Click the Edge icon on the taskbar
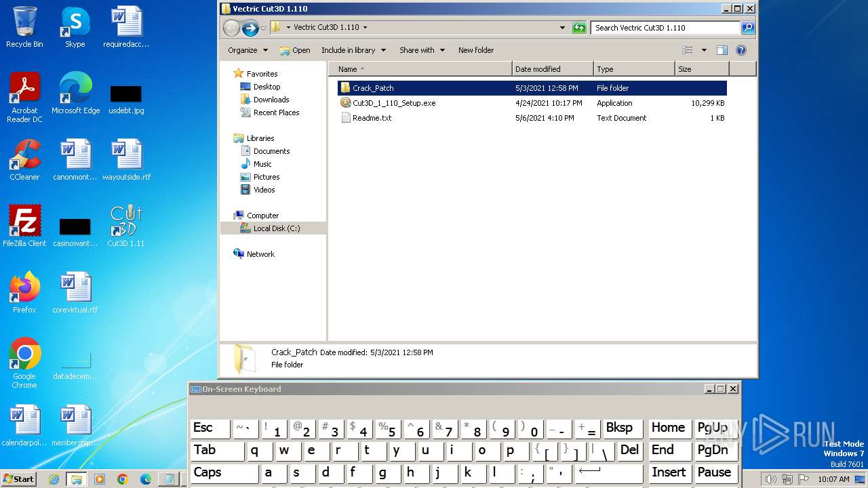This screenshot has height=488, width=868. [146, 479]
